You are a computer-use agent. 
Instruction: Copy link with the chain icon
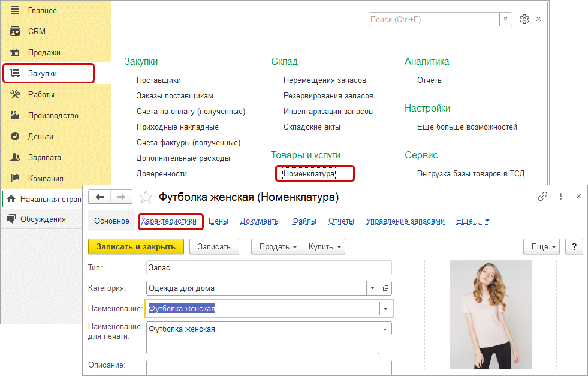(542, 196)
